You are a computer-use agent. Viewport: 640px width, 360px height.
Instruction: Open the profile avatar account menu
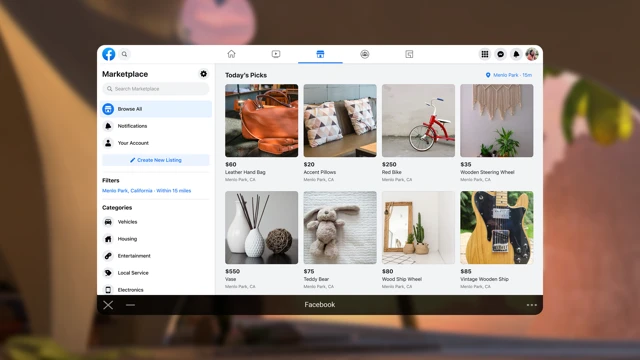(532, 54)
